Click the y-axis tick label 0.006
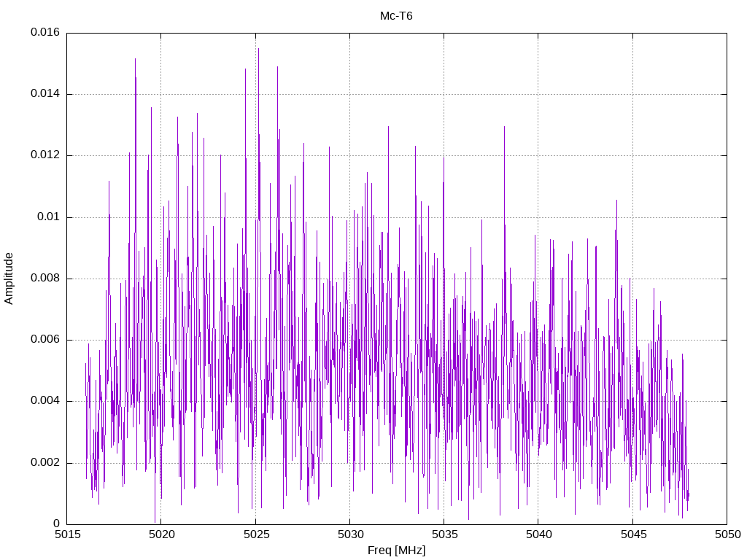This screenshot has height=560, width=747. (45, 340)
